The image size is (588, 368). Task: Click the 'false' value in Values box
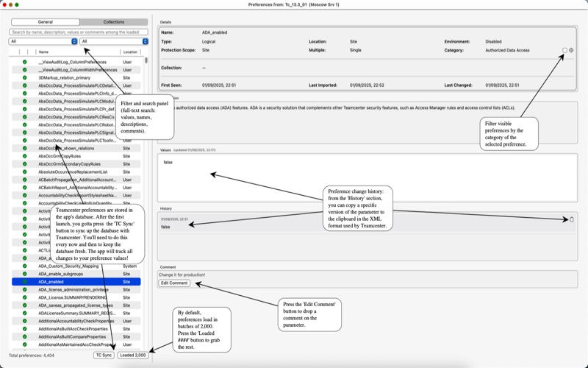168,162
